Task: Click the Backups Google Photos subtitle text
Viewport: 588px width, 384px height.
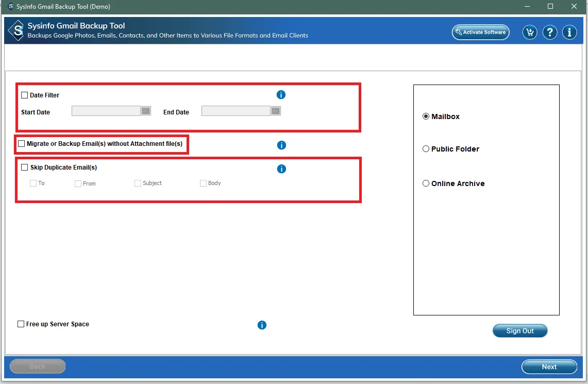Action: coord(168,36)
